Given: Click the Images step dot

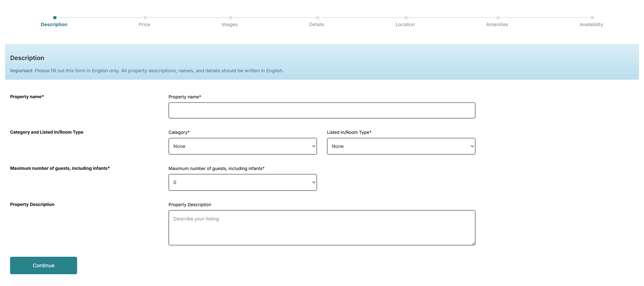Looking at the screenshot, I should coord(230,17).
